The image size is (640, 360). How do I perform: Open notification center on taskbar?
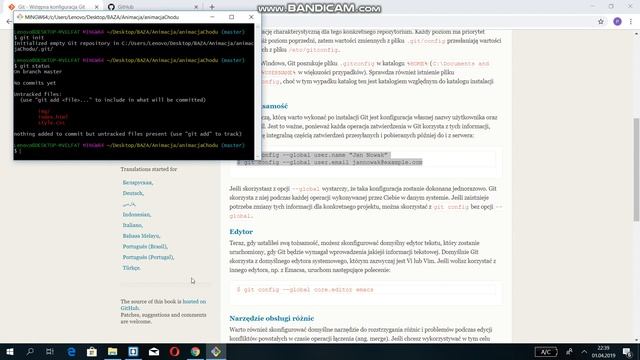[627, 351]
